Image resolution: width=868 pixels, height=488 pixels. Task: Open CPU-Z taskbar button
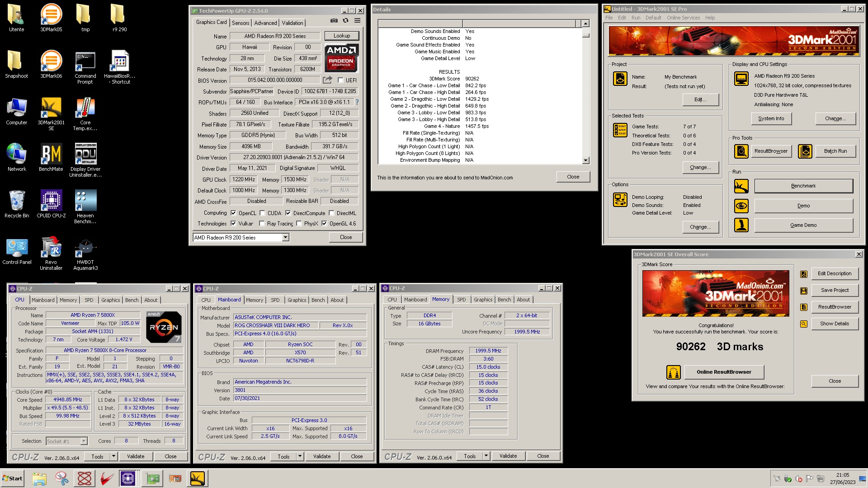(x=128, y=479)
